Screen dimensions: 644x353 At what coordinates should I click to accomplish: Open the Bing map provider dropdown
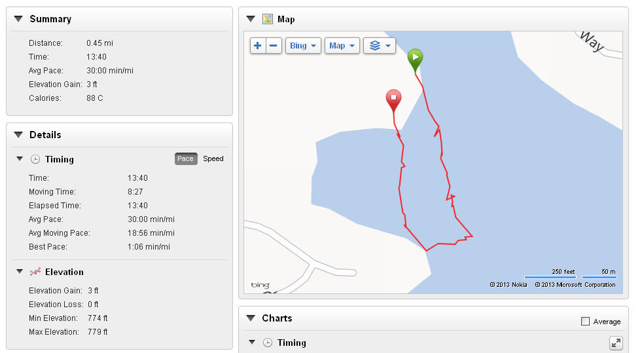click(x=303, y=46)
